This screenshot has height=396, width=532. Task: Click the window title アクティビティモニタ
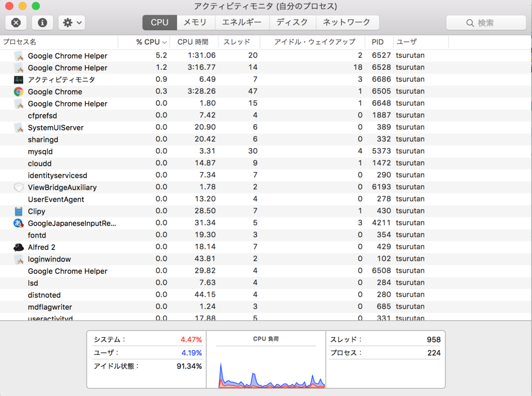(265, 6)
